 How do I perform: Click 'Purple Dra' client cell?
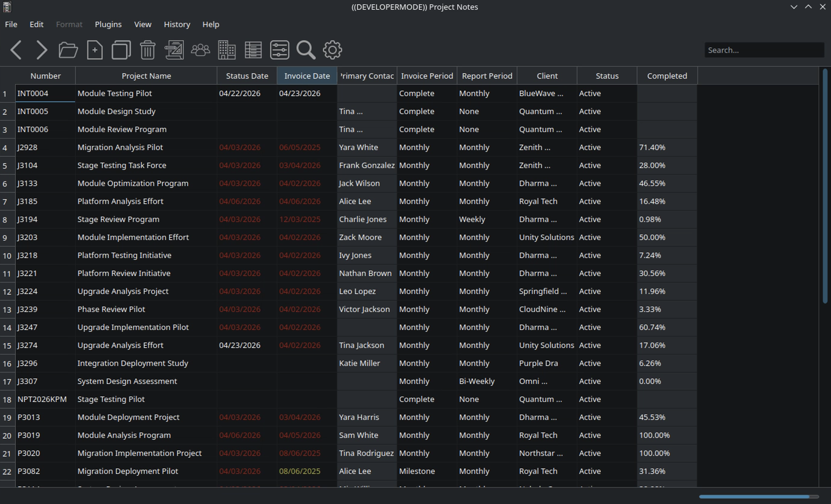point(547,363)
